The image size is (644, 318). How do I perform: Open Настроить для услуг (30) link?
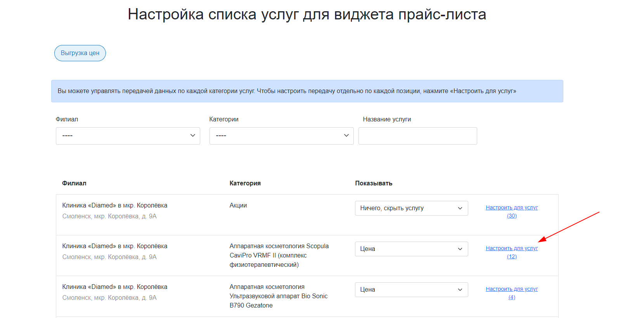tap(512, 212)
